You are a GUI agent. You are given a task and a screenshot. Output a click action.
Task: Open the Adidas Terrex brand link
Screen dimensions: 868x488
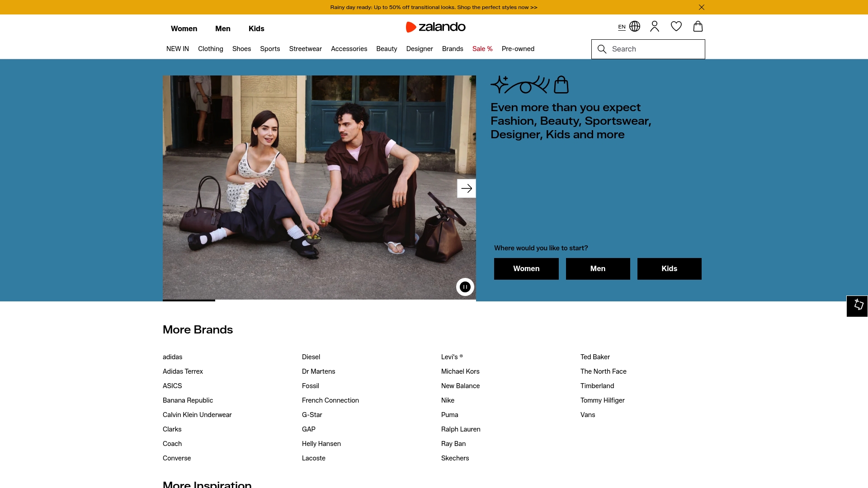[183, 371]
